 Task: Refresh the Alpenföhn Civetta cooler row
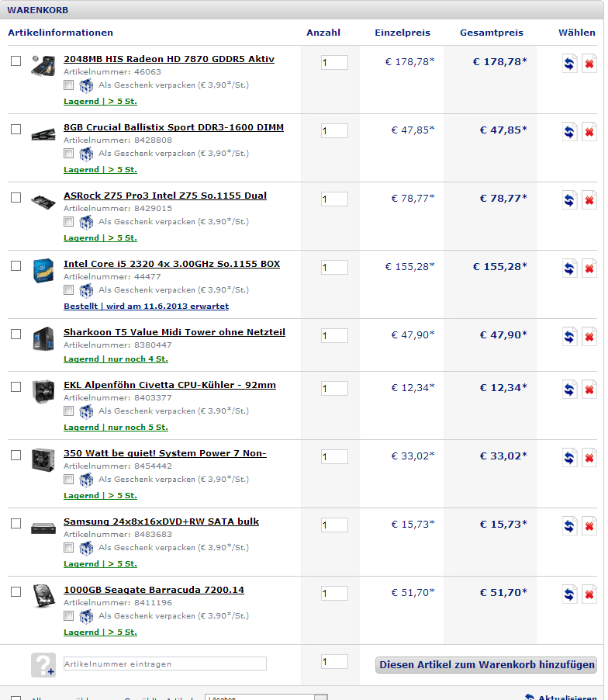[x=569, y=390]
